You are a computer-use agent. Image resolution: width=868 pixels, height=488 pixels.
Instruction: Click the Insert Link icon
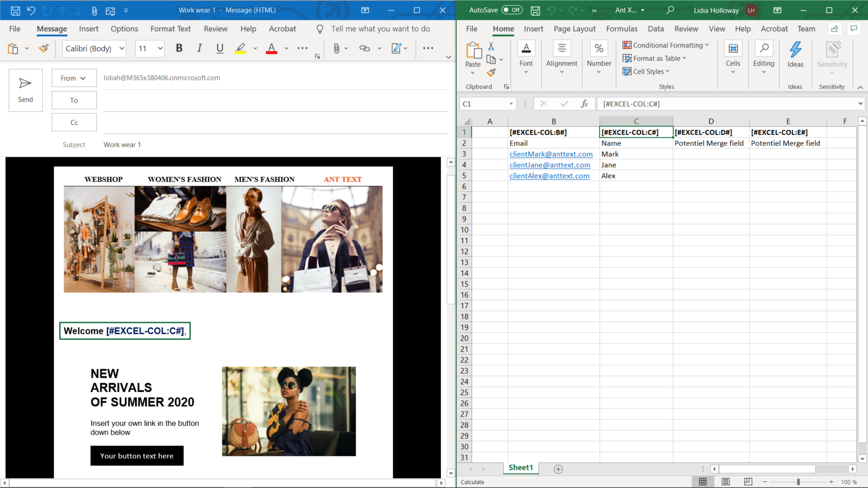pos(364,48)
